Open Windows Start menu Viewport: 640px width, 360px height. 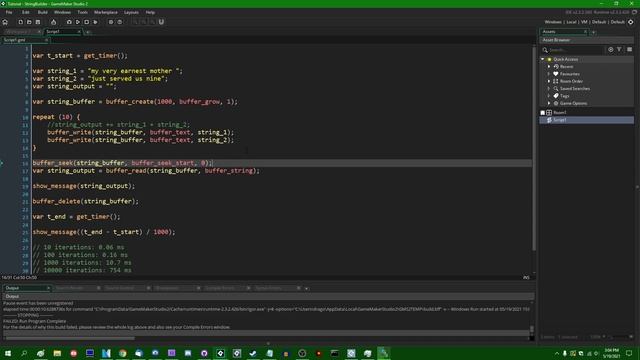click(8, 353)
